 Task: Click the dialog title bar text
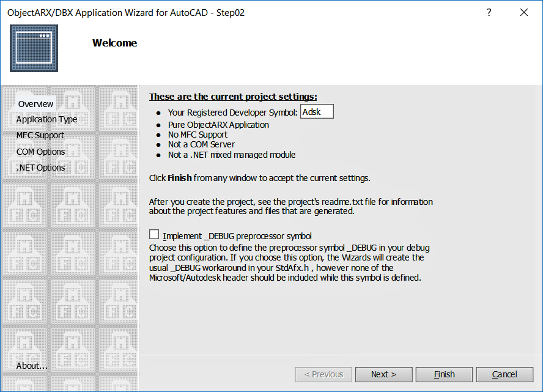[126, 13]
